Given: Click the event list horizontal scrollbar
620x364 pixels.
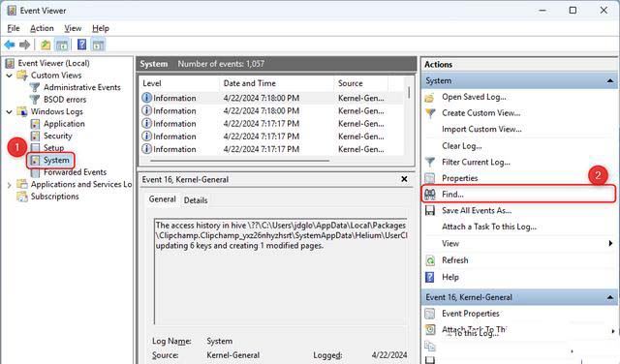Looking at the screenshot, I should pyautogui.click(x=239, y=161).
